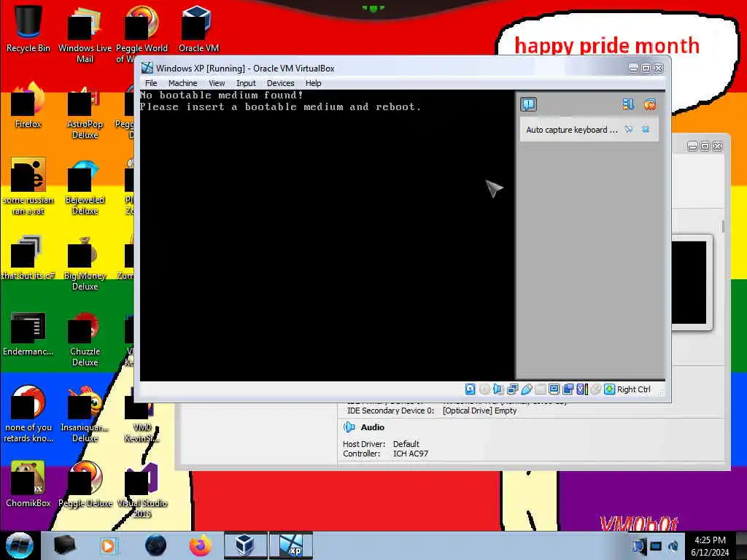Open the Devices menu
Screen dimensions: 747x560
[280, 83]
